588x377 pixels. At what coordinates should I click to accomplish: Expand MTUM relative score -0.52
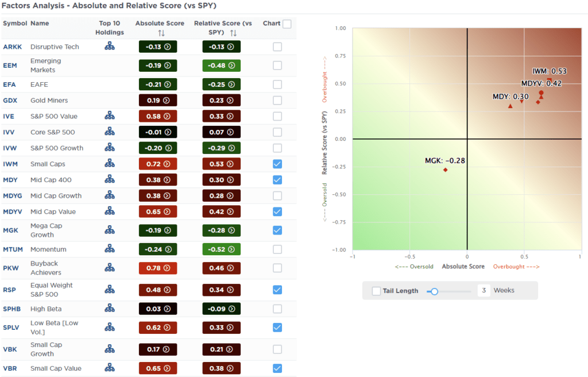(221, 249)
